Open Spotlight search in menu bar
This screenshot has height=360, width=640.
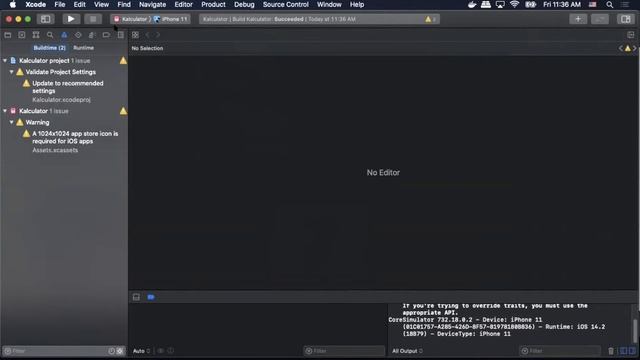[x=609, y=4]
